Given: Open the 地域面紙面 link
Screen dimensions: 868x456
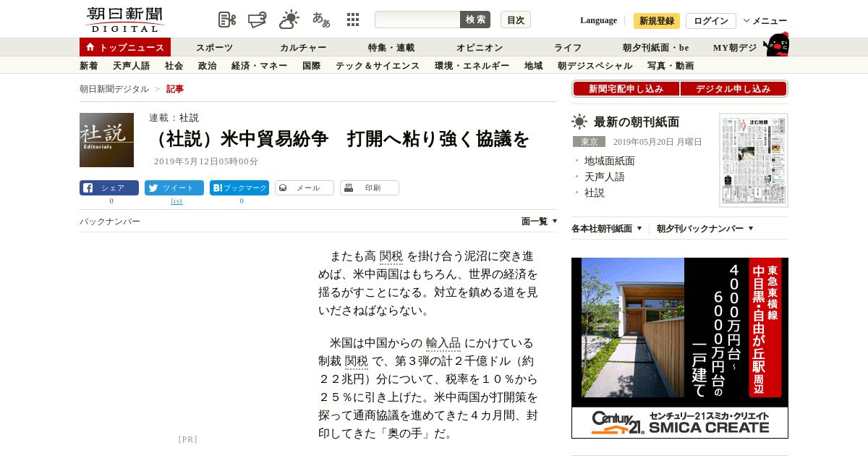Looking at the screenshot, I should pyautogui.click(x=610, y=161).
